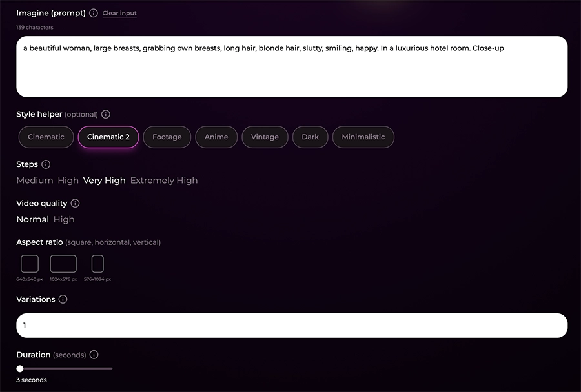Choose the Minimalistic style option

[363, 137]
